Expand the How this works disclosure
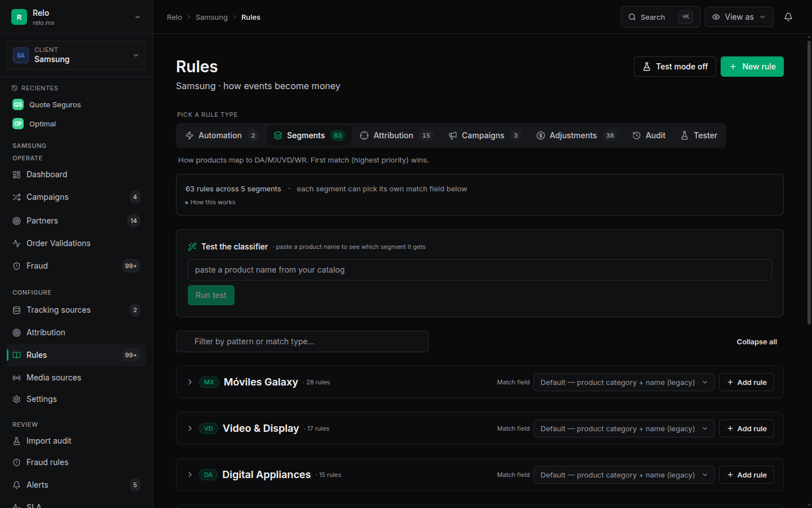This screenshot has width=812, height=508. tap(210, 202)
